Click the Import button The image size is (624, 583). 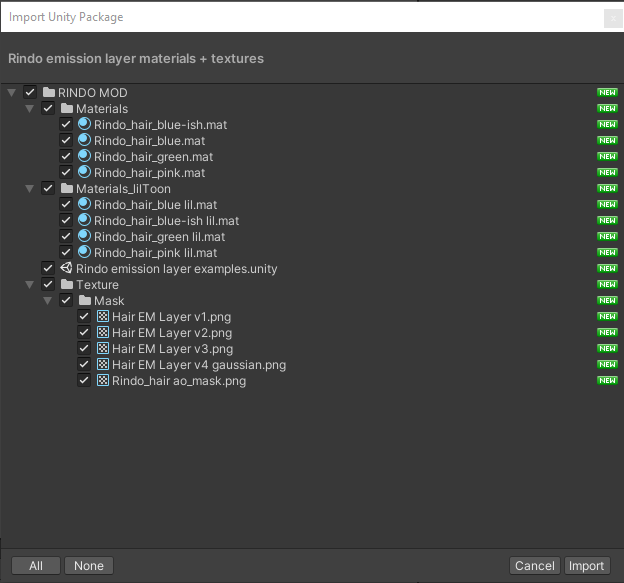[587, 565]
